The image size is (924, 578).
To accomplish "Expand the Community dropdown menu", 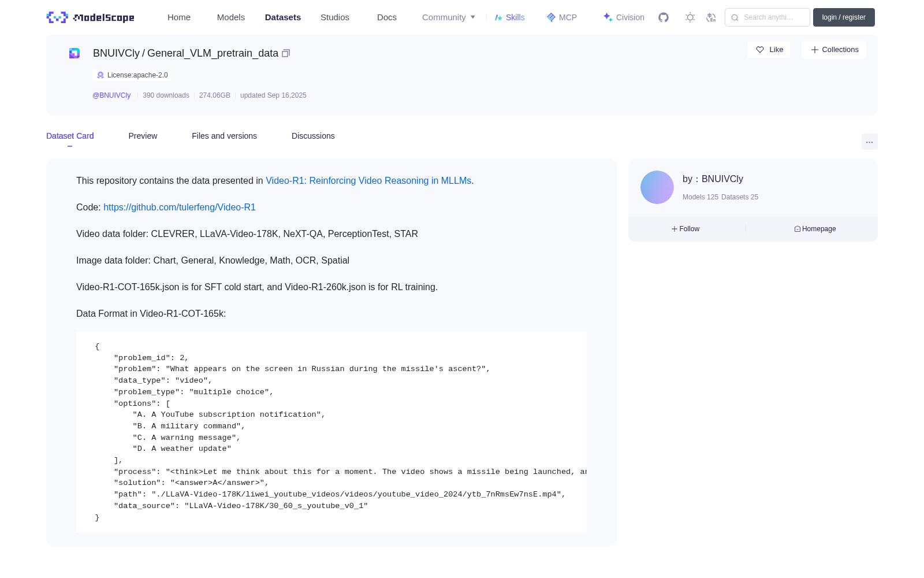I will (449, 17).
